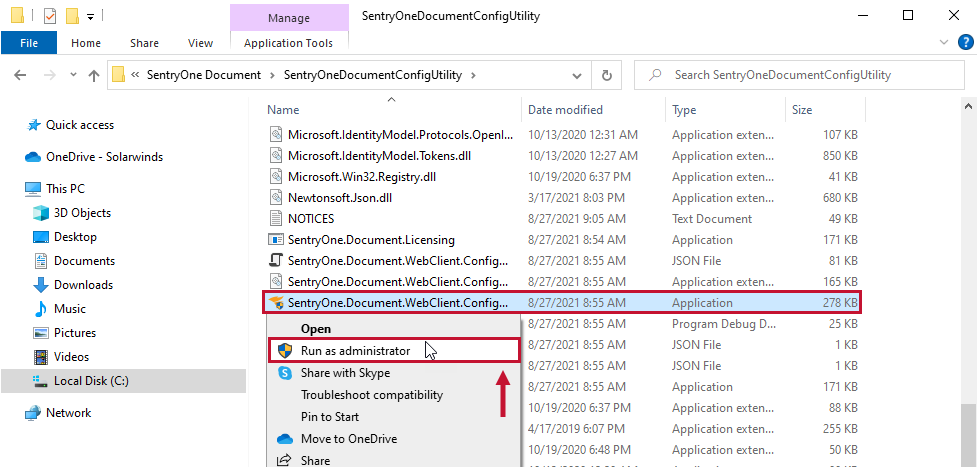Click the SentryOne WebClient Config application icon

[276, 303]
